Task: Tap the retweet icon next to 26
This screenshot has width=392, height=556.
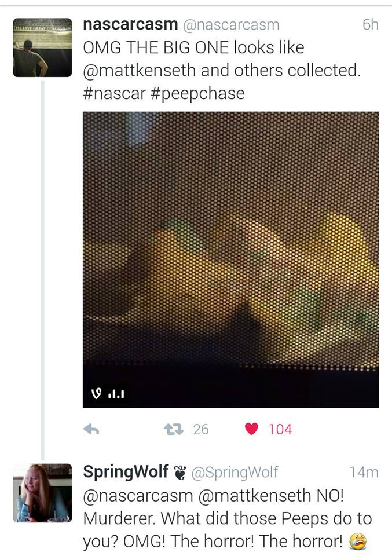Action: tap(174, 429)
